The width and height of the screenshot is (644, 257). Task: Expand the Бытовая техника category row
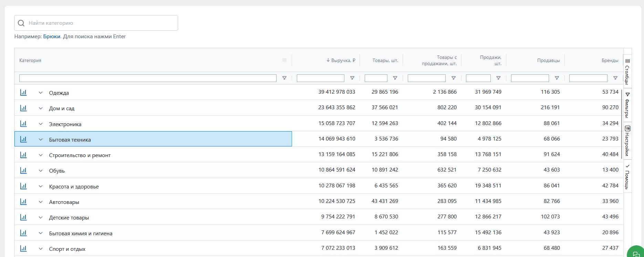pyautogui.click(x=41, y=140)
